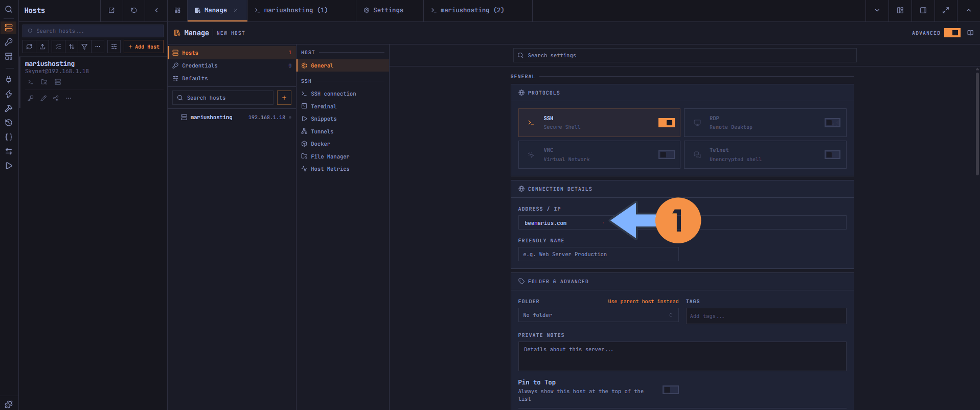Open the hosts toolbar three-dots menu
Image resolution: width=980 pixels, height=410 pixels.
pyautogui.click(x=98, y=47)
